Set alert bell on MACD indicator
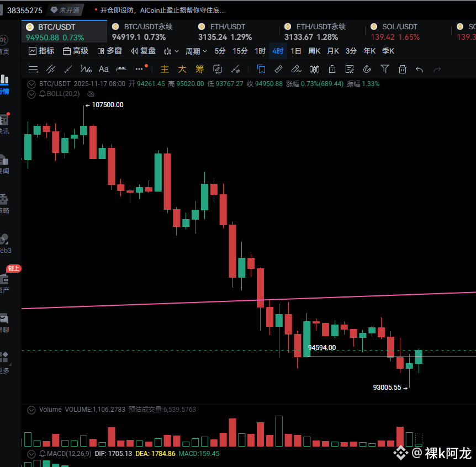 point(43,454)
